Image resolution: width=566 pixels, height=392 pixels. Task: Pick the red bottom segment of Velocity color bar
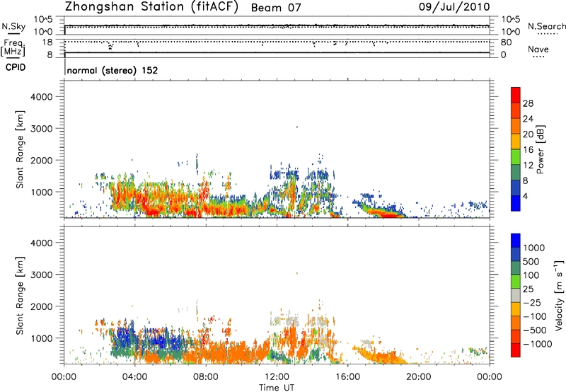[x=516, y=350]
